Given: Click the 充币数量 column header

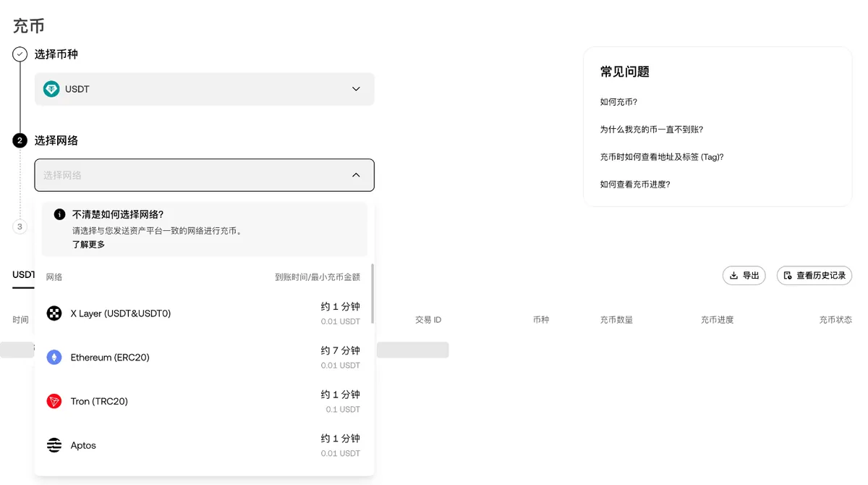Looking at the screenshot, I should pyautogui.click(x=616, y=320).
